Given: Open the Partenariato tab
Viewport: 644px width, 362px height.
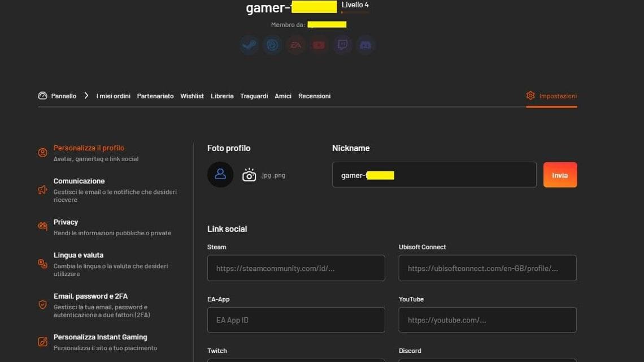Looking at the screenshot, I should [155, 96].
